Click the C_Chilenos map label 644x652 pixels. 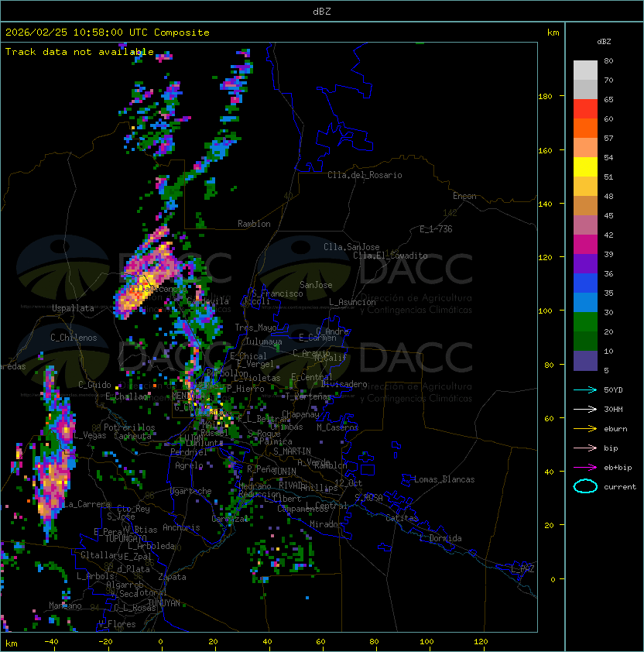pyautogui.click(x=74, y=338)
